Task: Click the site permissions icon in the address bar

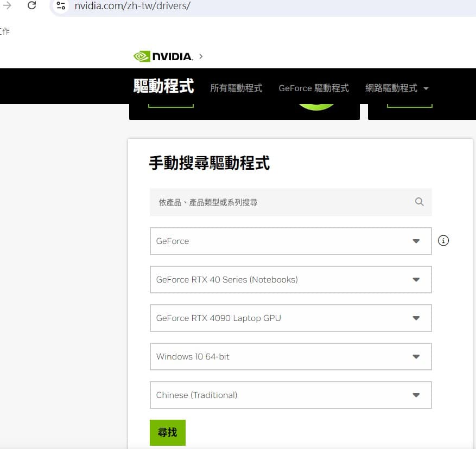Action: click(x=60, y=6)
